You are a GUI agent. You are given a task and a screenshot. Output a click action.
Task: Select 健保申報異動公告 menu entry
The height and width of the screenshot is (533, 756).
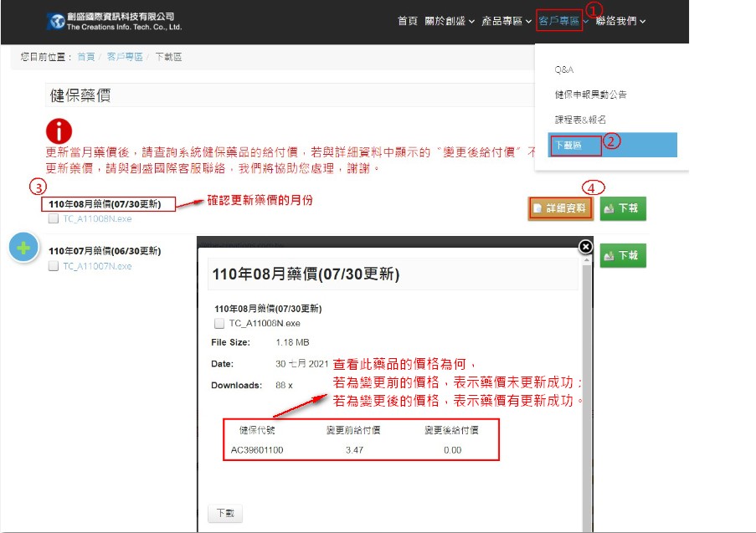point(590,95)
